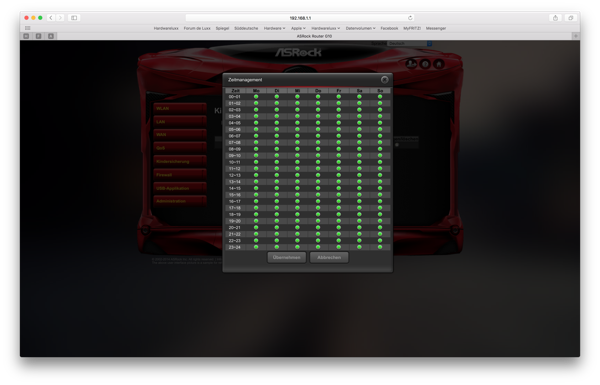The height and width of the screenshot is (385, 600).
Task: Open Firewall menu in router sidebar
Action: coord(179,175)
